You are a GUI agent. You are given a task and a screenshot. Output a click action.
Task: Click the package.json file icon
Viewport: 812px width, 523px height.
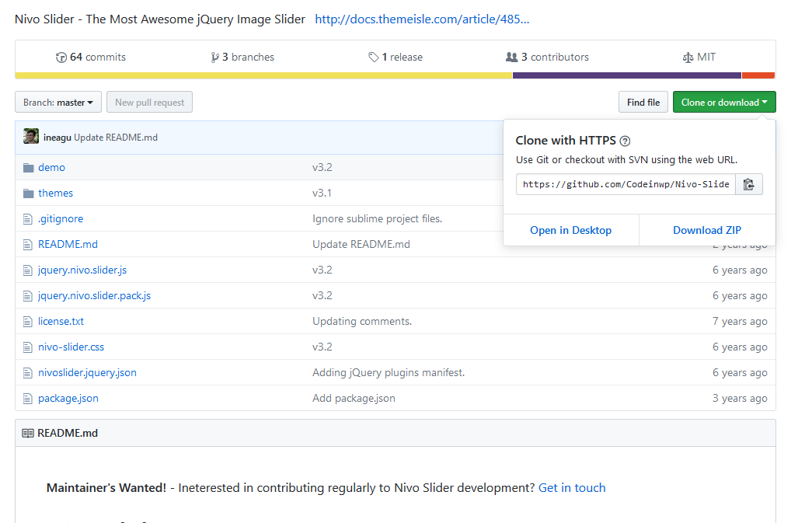click(28, 399)
